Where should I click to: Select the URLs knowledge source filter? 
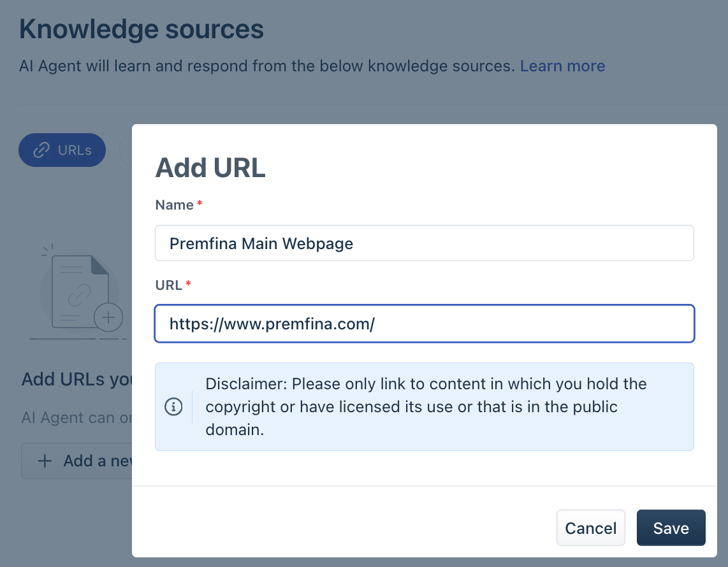point(62,150)
